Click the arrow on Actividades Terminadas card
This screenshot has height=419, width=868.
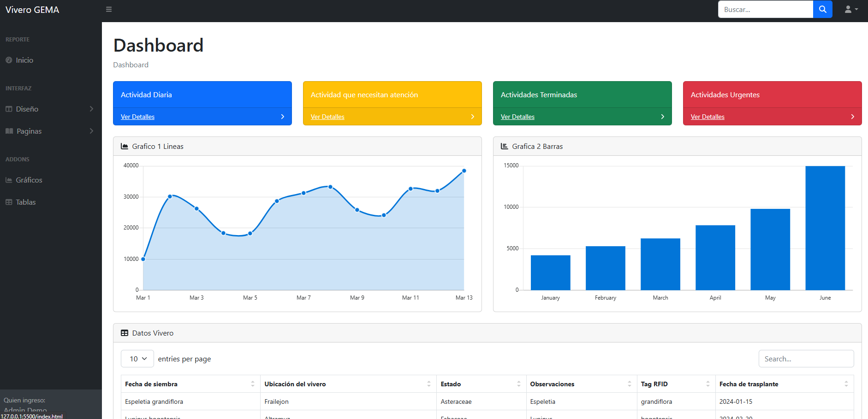663,117
